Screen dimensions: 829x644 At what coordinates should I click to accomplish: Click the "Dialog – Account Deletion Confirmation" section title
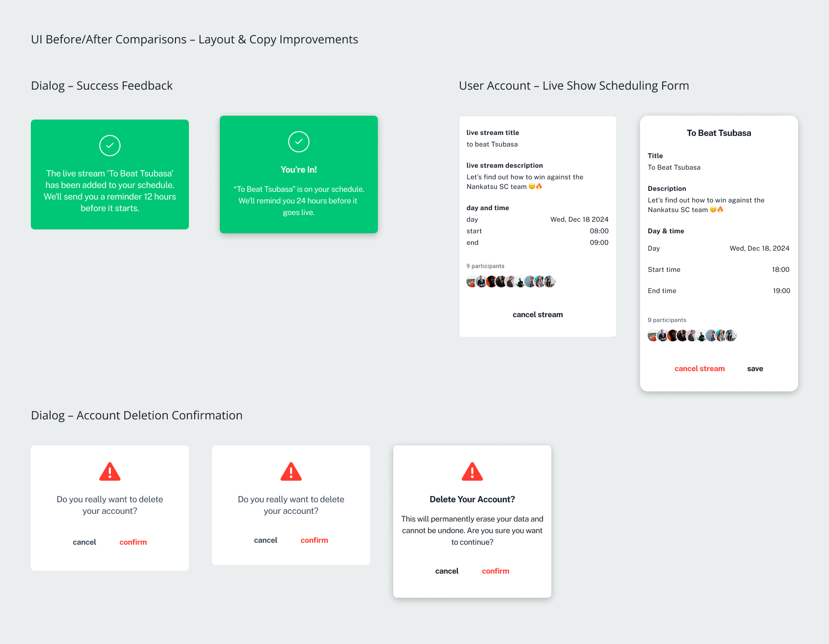136,416
